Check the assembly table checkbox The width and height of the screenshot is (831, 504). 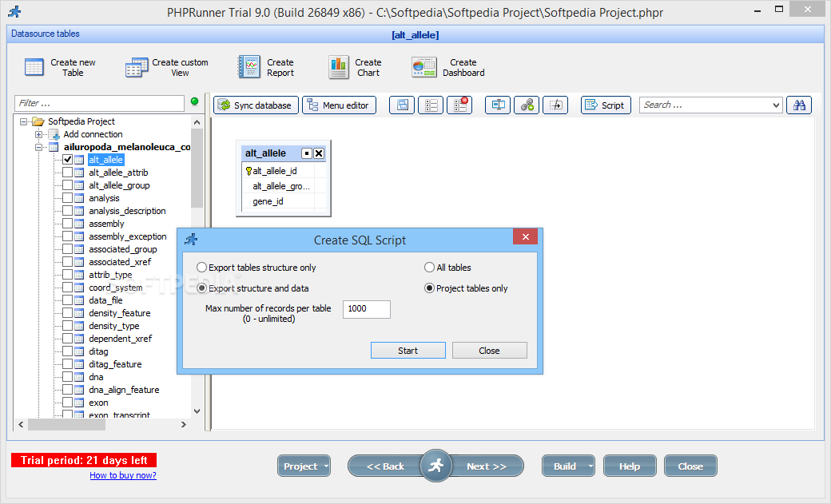point(68,224)
